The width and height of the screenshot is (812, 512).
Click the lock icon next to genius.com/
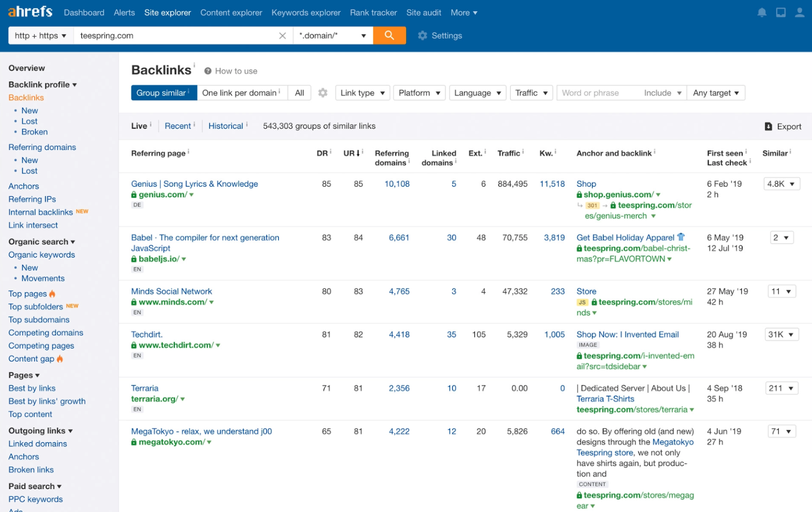coord(134,195)
